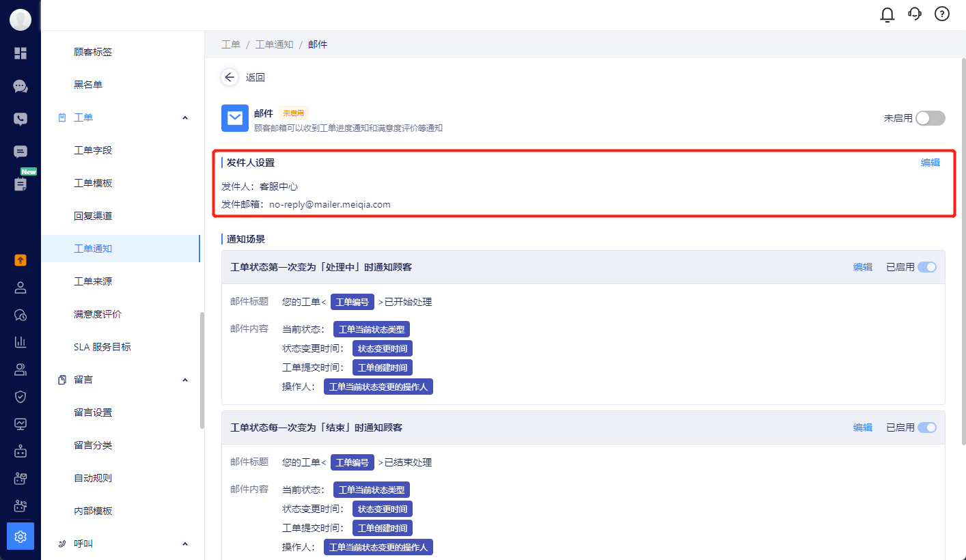
Task: Open 满意度评价 in the sidebar
Action: pyautogui.click(x=98, y=314)
